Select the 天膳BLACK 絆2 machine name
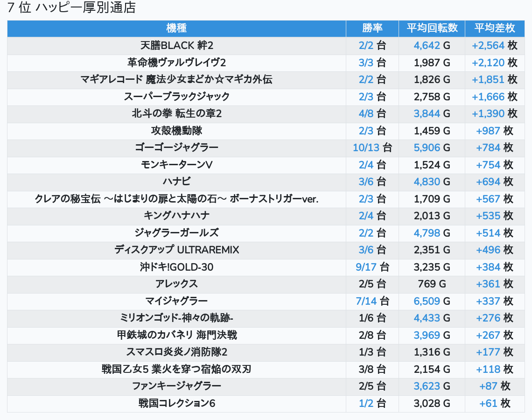Viewport: 532px width, 420px height. (x=176, y=45)
